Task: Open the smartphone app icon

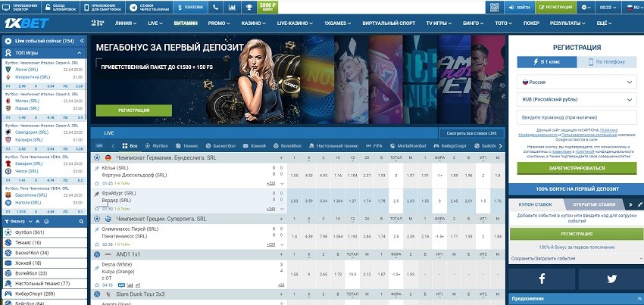Action: point(86,7)
